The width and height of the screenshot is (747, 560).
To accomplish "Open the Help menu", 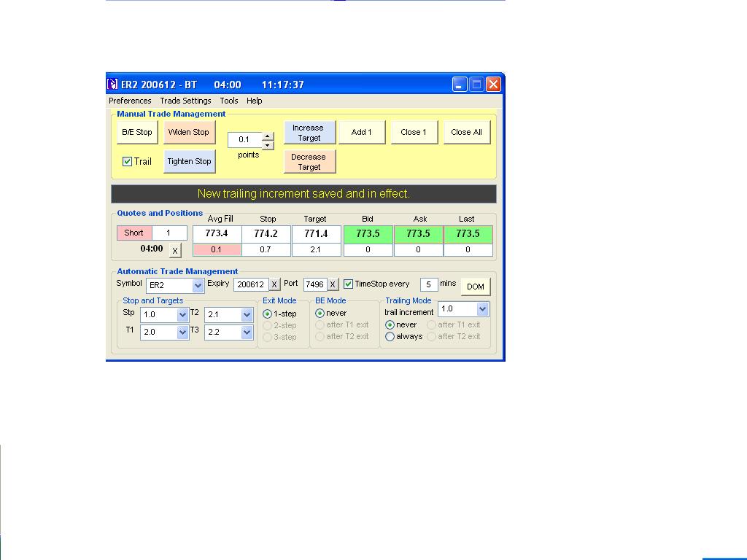I will [x=255, y=101].
